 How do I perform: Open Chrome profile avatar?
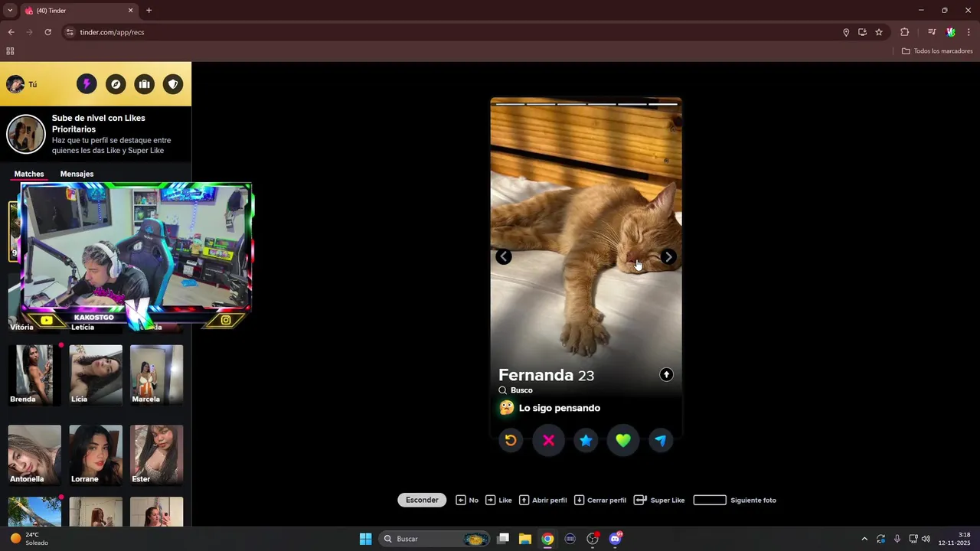click(x=951, y=32)
